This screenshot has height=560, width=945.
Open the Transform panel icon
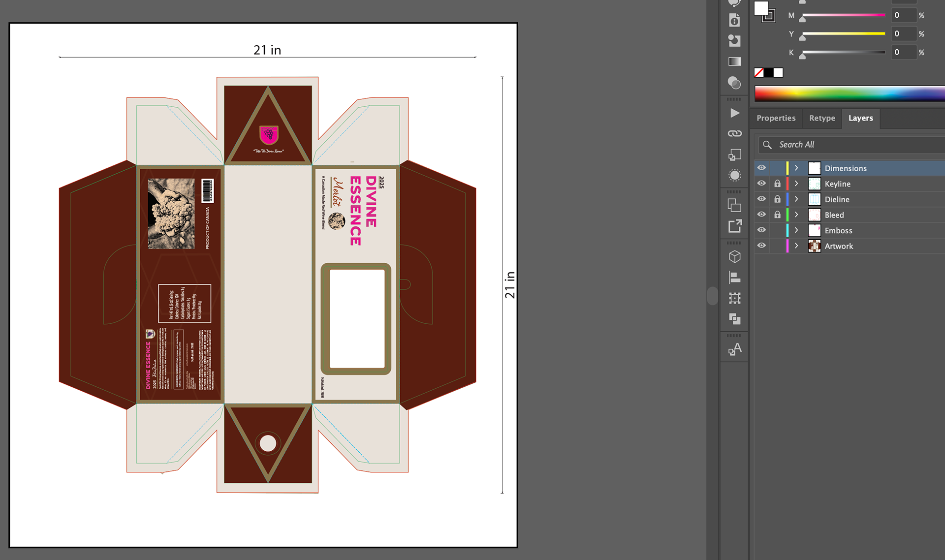[734, 298]
